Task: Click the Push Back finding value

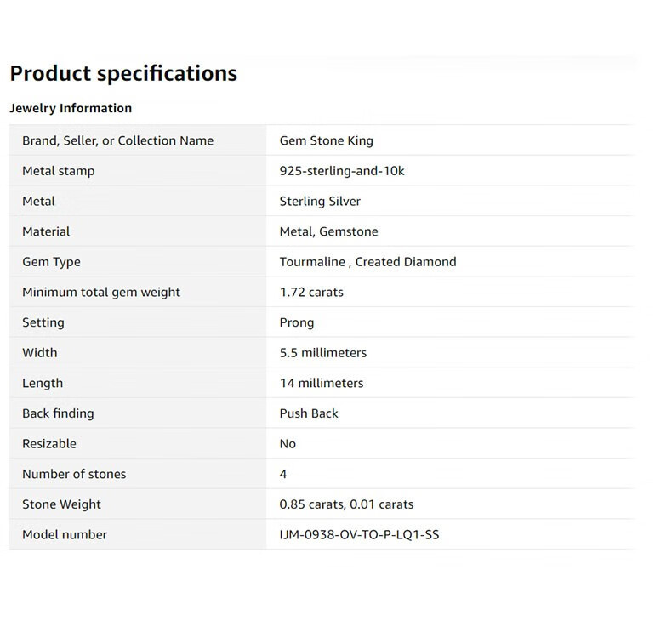Action: click(309, 413)
